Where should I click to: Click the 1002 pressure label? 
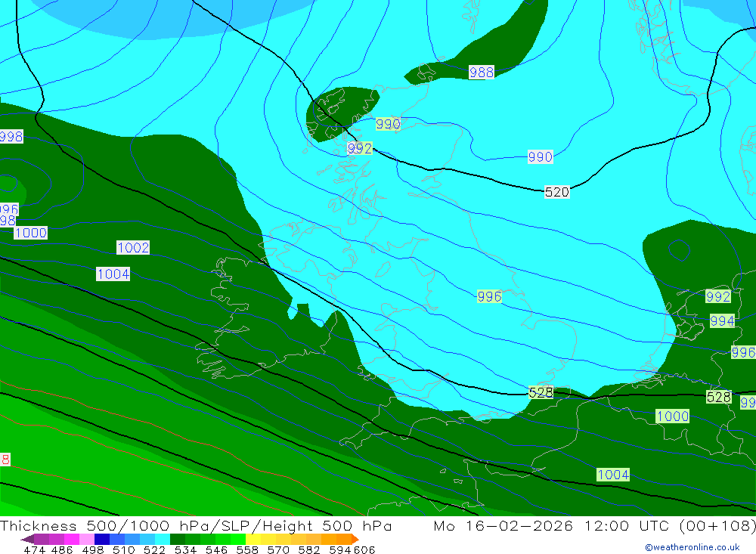[133, 248]
